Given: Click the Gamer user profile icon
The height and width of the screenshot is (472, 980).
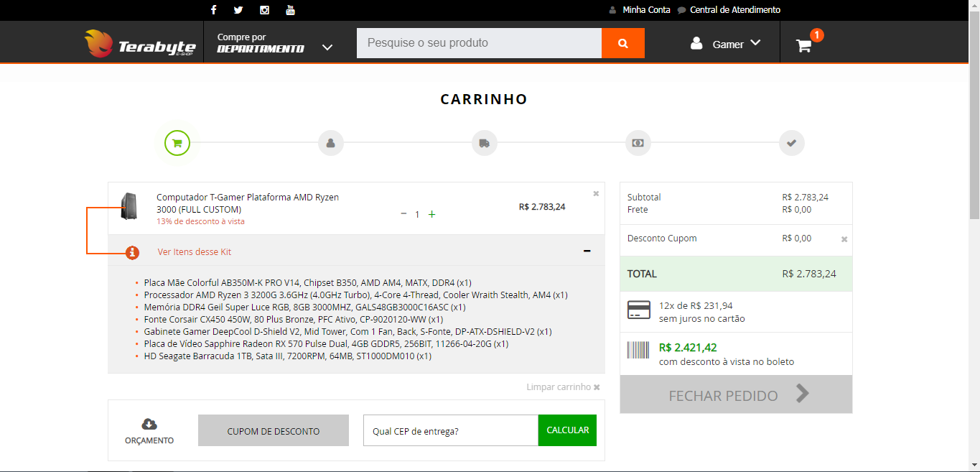Looking at the screenshot, I should click(696, 43).
